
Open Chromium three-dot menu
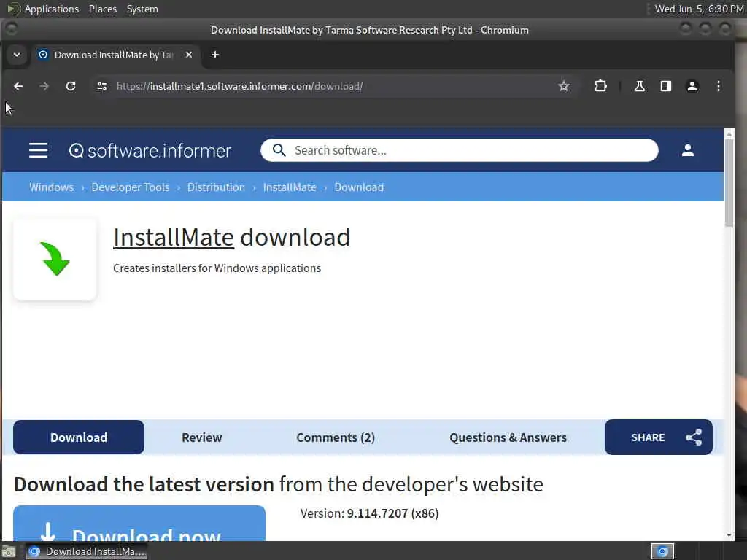point(719,86)
